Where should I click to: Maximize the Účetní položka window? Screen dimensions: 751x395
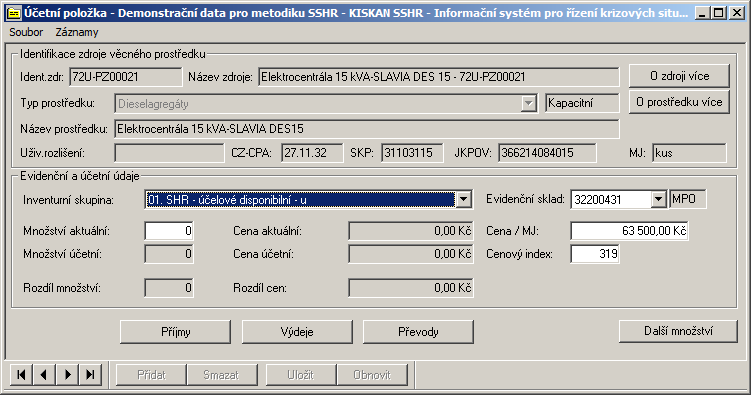[719, 13]
